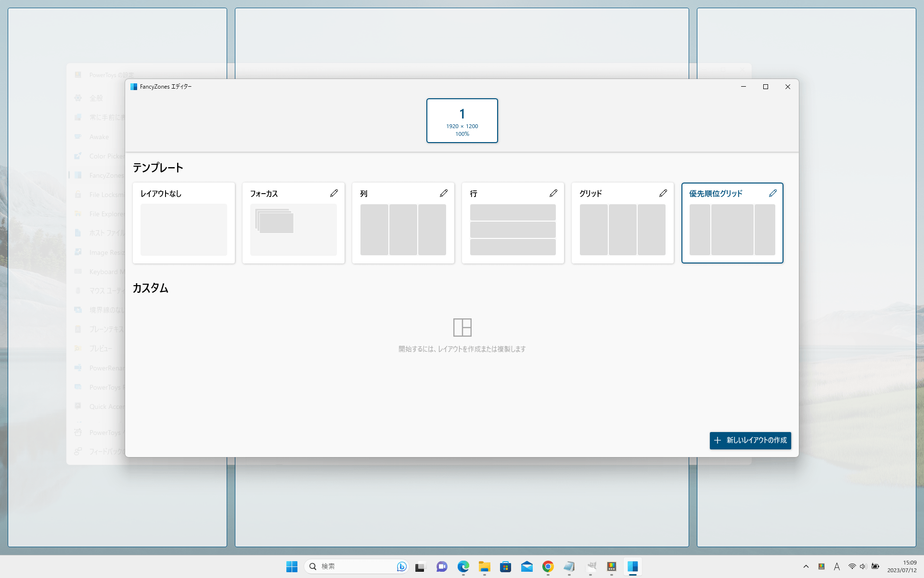Click PowerToys icon in system tray
Screen dimensions: 924x578
pos(821,566)
